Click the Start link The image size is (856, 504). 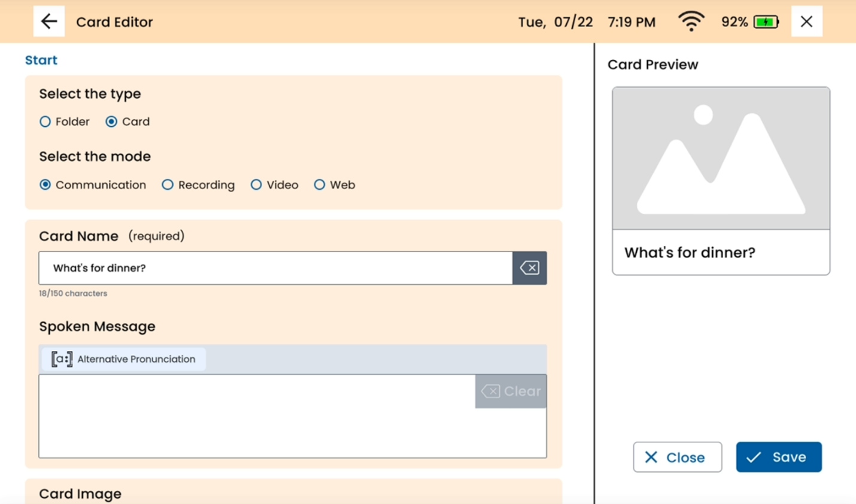[x=41, y=60]
